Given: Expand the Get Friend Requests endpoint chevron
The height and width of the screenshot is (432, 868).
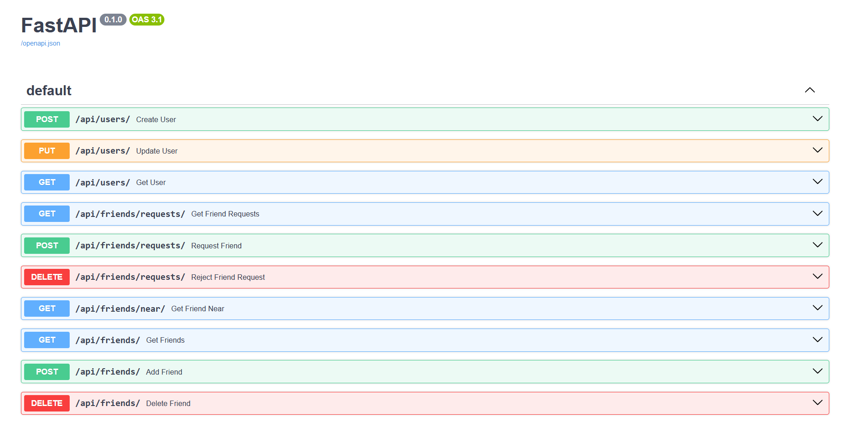Looking at the screenshot, I should tap(817, 214).
